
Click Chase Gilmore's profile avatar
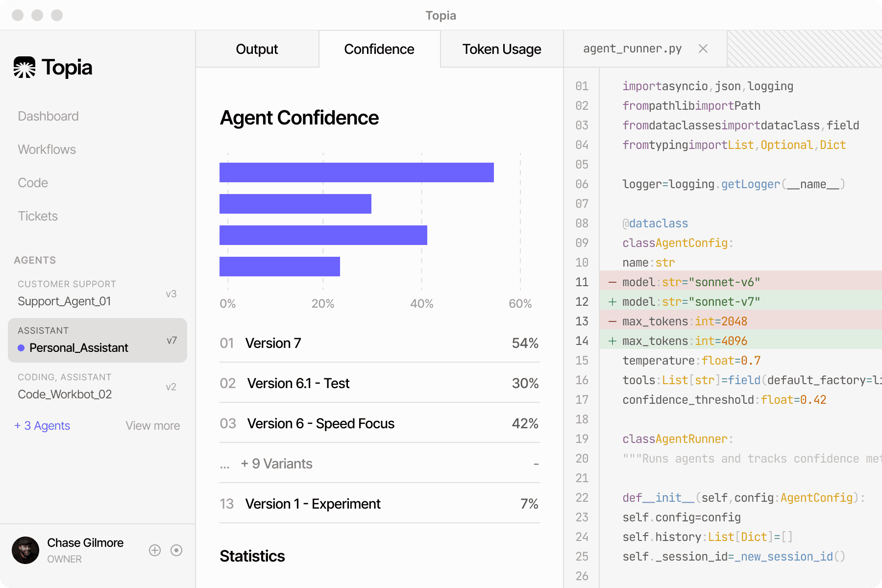click(25, 550)
